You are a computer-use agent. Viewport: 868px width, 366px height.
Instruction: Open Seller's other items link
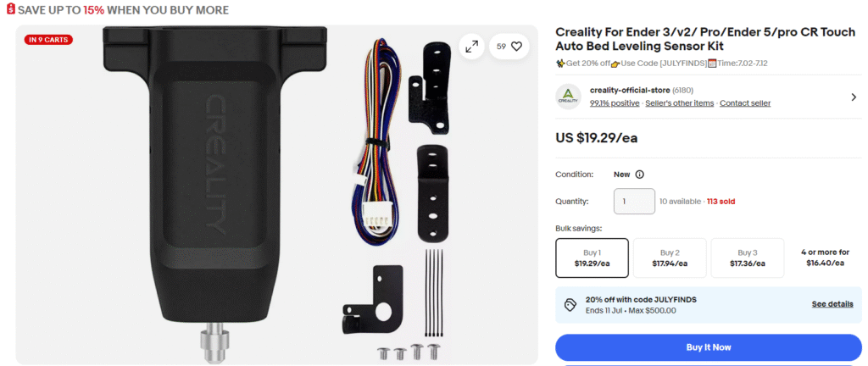tap(679, 103)
